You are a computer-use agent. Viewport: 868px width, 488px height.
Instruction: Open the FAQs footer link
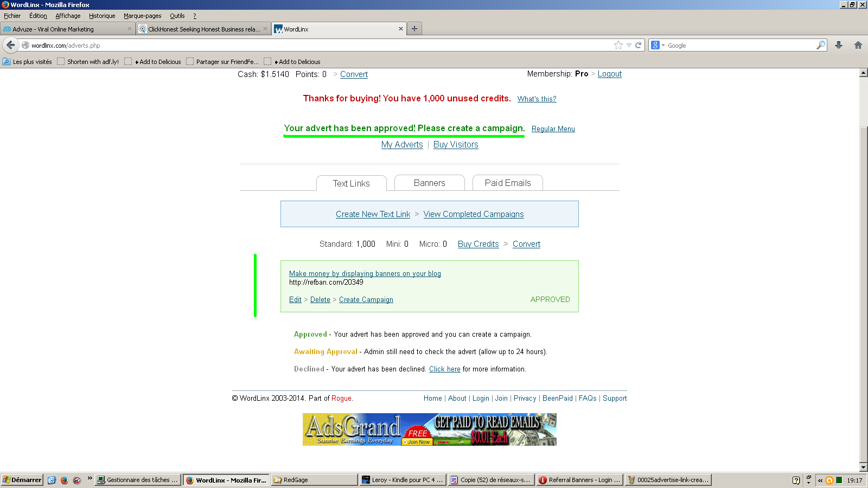pos(588,398)
